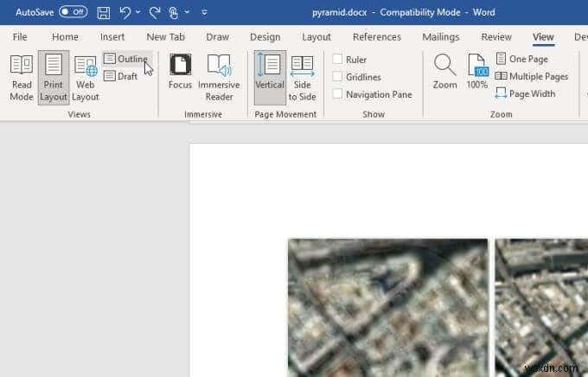This screenshot has width=588, height=377.
Task: Switch to Outline view
Action: tap(126, 59)
